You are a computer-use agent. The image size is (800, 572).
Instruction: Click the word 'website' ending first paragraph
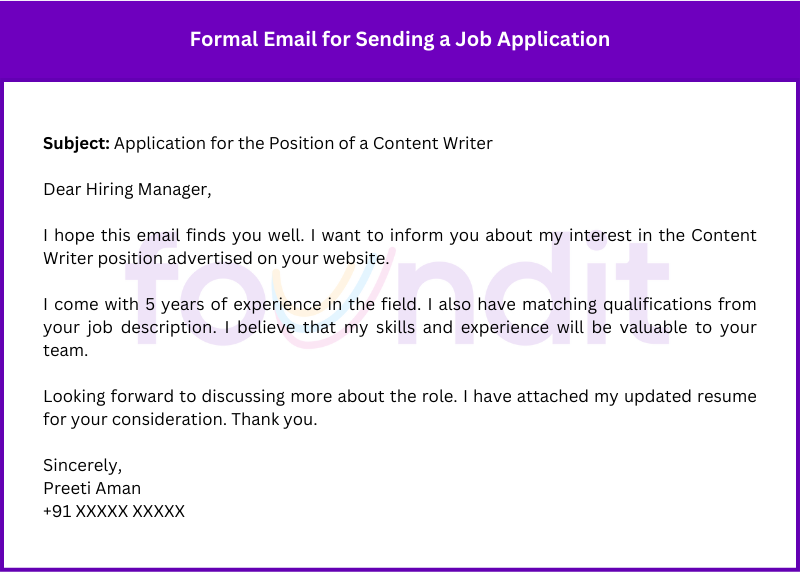[355, 258]
